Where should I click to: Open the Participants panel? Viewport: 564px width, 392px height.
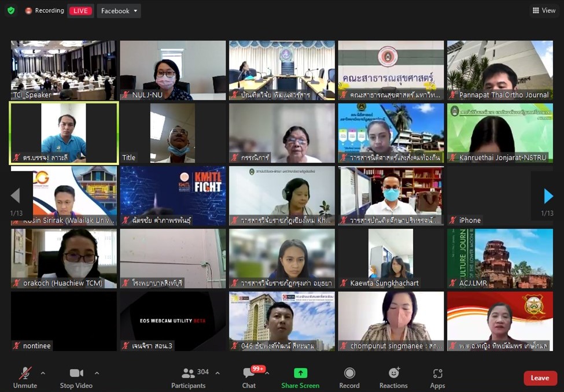(188, 378)
